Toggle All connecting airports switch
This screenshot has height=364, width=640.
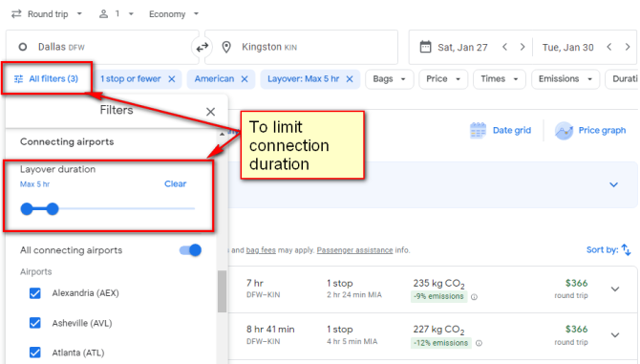click(x=190, y=250)
